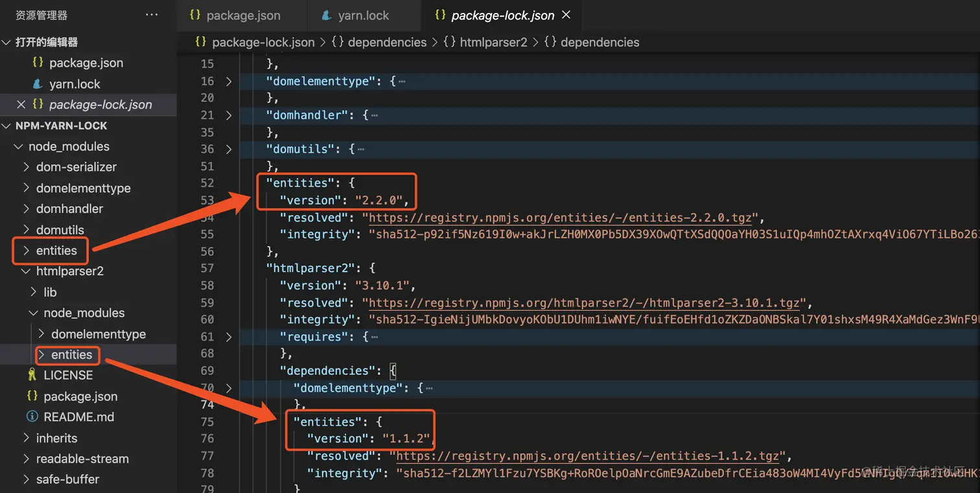980x493 pixels.
Task: Expand the readable-stream folder
Action: click(26, 459)
